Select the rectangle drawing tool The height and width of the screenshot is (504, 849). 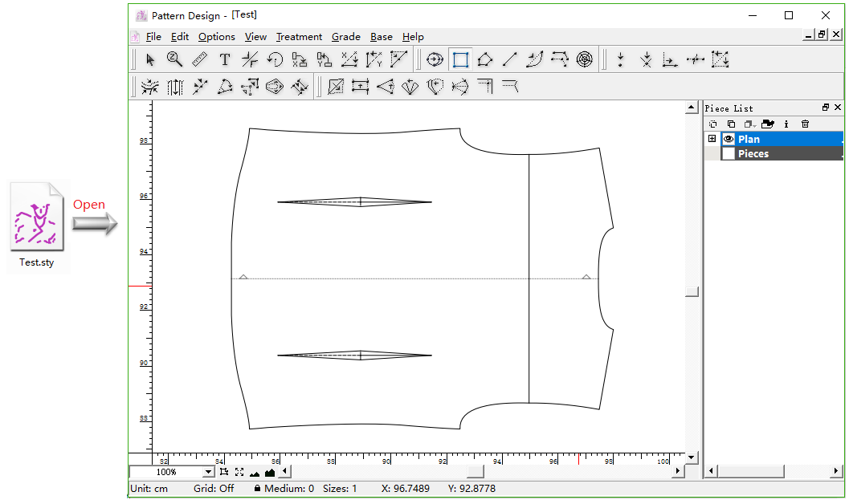click(x=460, y=59)
